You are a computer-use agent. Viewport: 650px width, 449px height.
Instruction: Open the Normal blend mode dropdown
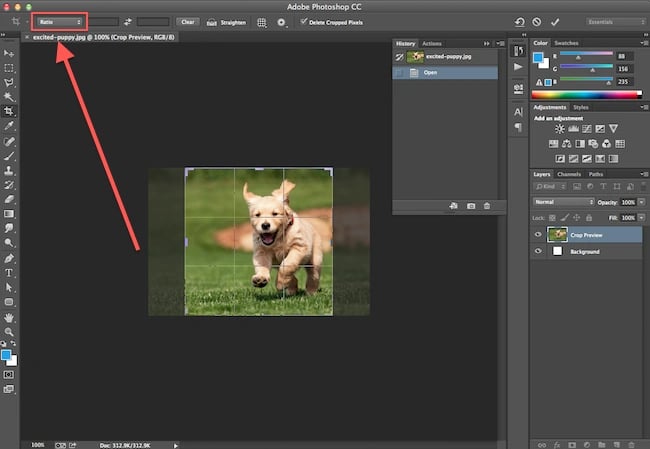point(563,201)
